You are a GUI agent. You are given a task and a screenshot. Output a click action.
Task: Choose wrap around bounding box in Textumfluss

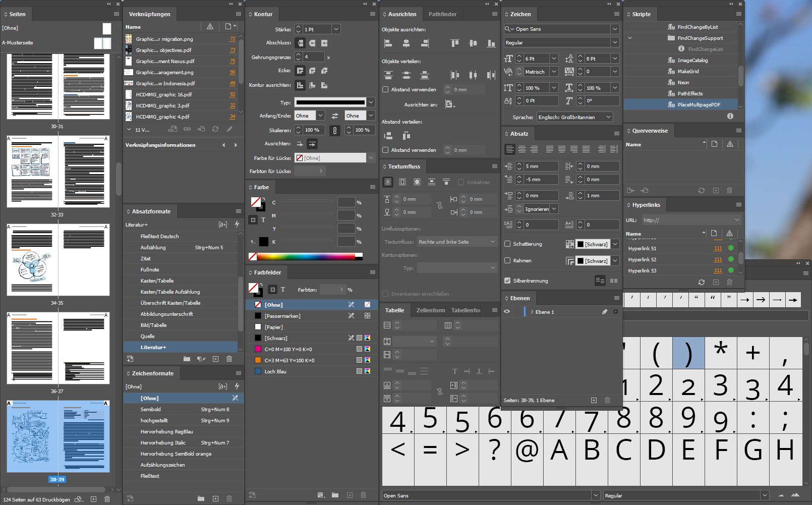[x=402, y=182]
